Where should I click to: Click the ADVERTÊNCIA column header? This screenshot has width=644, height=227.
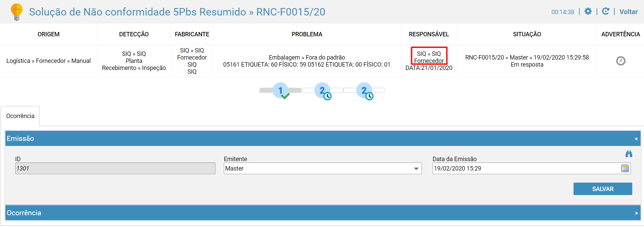click(x=621, y=34)
